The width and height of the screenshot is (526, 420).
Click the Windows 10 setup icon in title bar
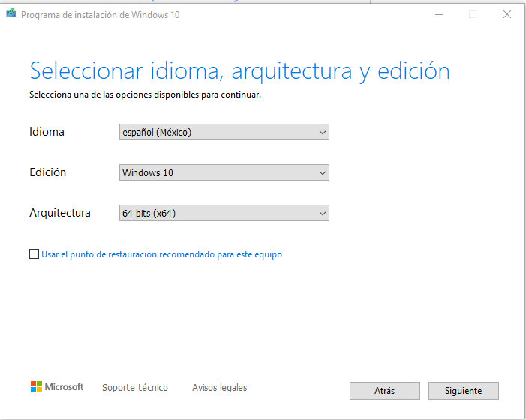pos(11,13)
